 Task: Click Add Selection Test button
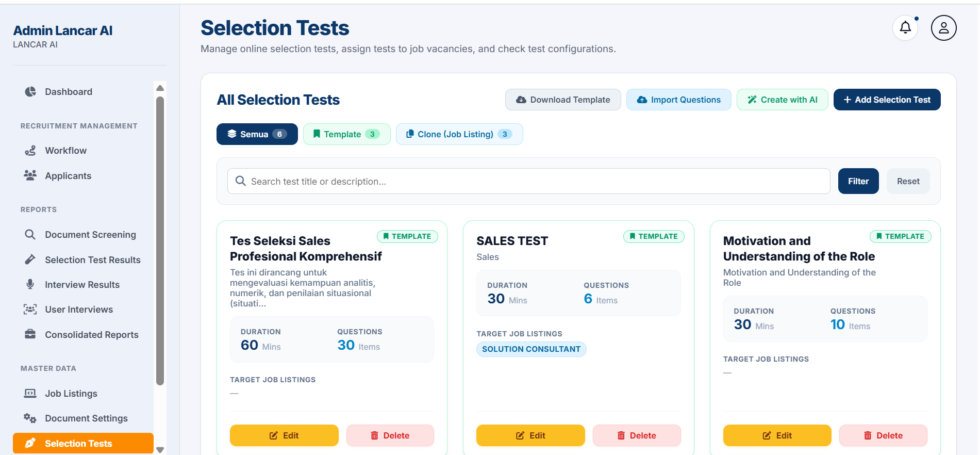coord(887,100)
